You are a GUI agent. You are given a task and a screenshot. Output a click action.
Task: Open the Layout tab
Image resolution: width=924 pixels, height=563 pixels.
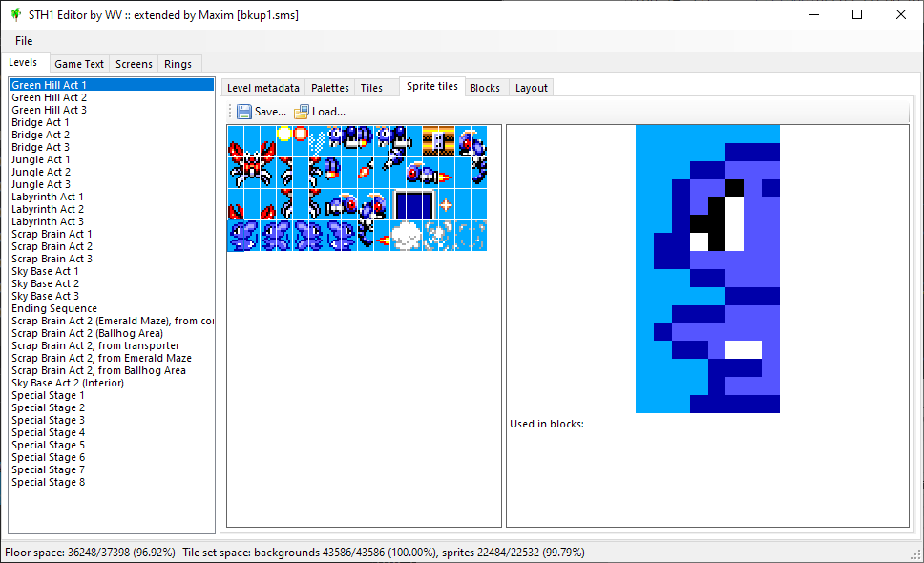click(532, 88)
